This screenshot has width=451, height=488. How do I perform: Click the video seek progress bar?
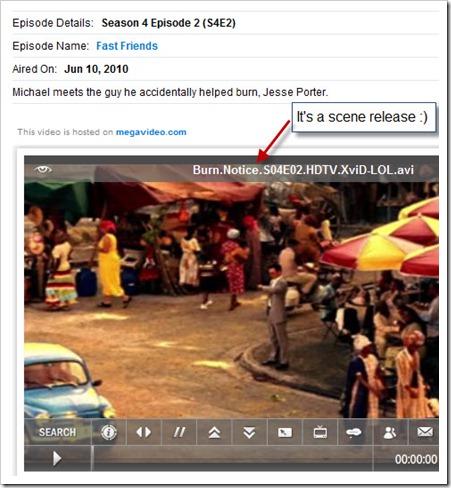click(x=232, y=458)
